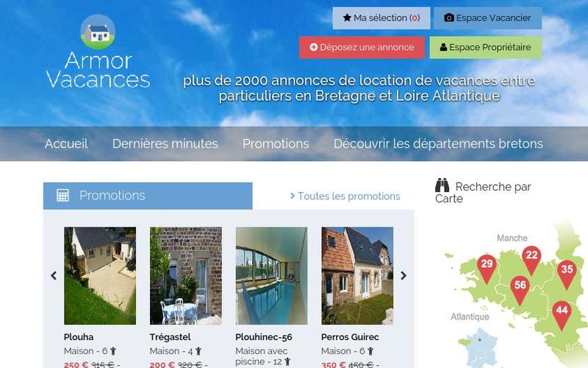Select Promotions in navigation bar
The image size is (588, 368).
click(x=276, y=144)
